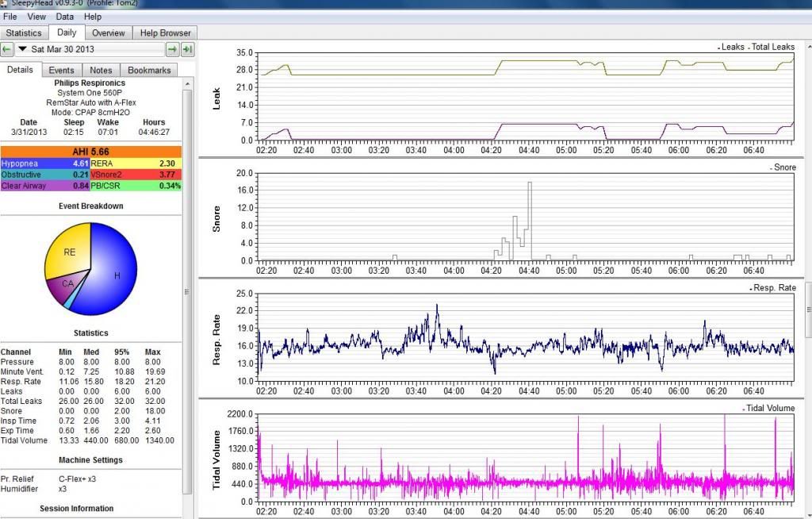Open the Notes tab
This screenshot has height=519, width=812.
[x=101, y=70]
